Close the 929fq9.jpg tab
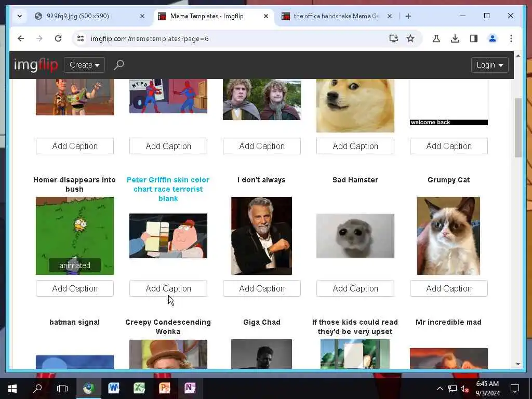Image resolution: width=532 pixels, height=399 pixels. pyautogui.click(x=142, y=16)
